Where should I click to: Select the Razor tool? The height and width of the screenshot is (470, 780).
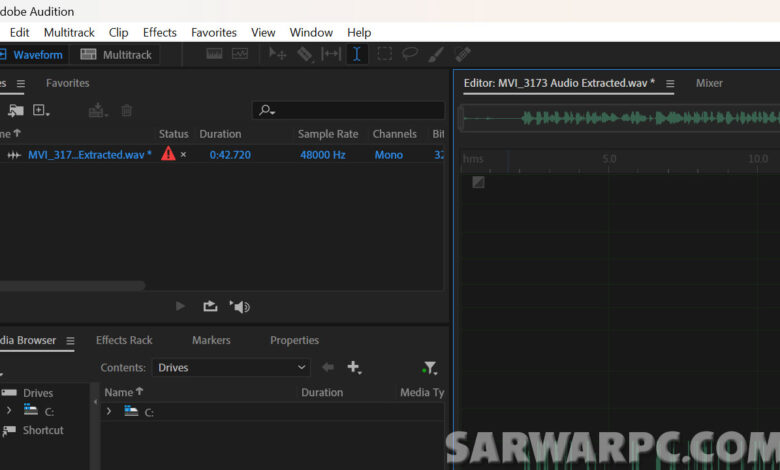pyautogui.click(x=305, y=54)
